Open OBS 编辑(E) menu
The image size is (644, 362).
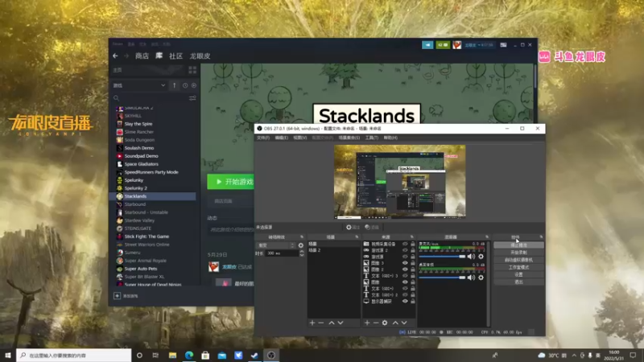point(281,138)
